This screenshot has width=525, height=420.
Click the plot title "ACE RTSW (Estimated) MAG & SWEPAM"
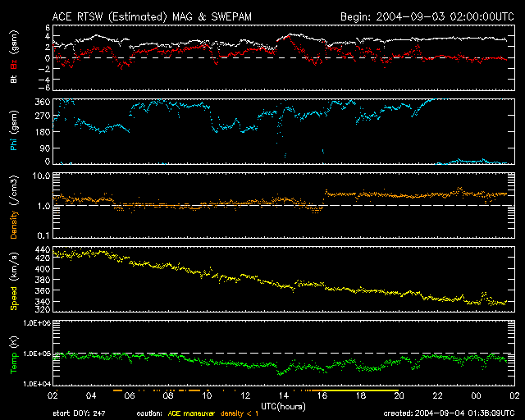point(152,17)
